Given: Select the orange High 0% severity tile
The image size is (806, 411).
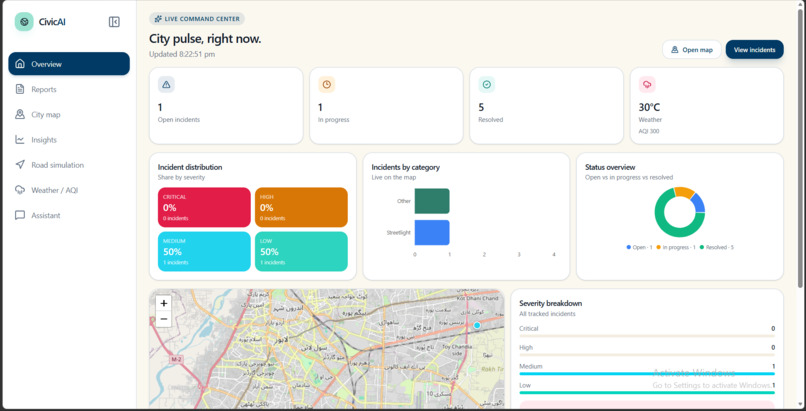Looking at the screenshot, I should (301, 207).
